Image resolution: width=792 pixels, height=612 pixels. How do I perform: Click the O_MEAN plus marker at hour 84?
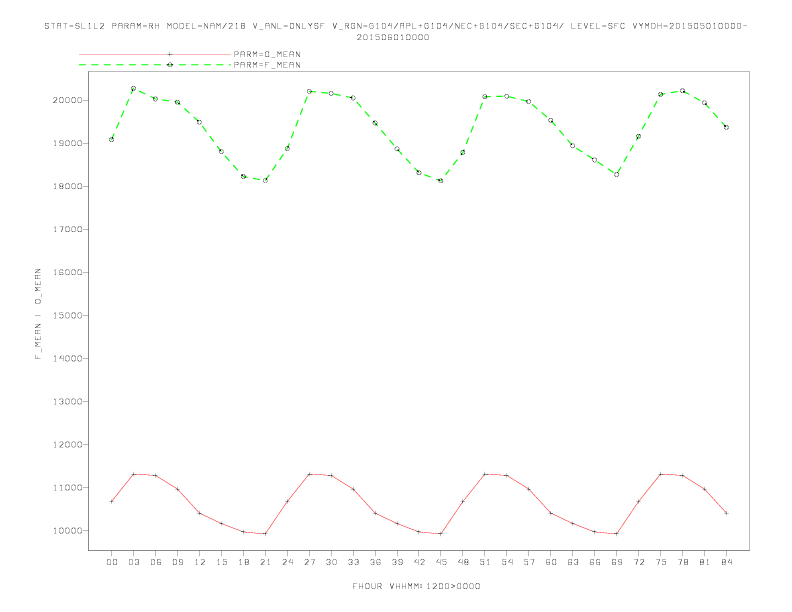pos(726,513)
